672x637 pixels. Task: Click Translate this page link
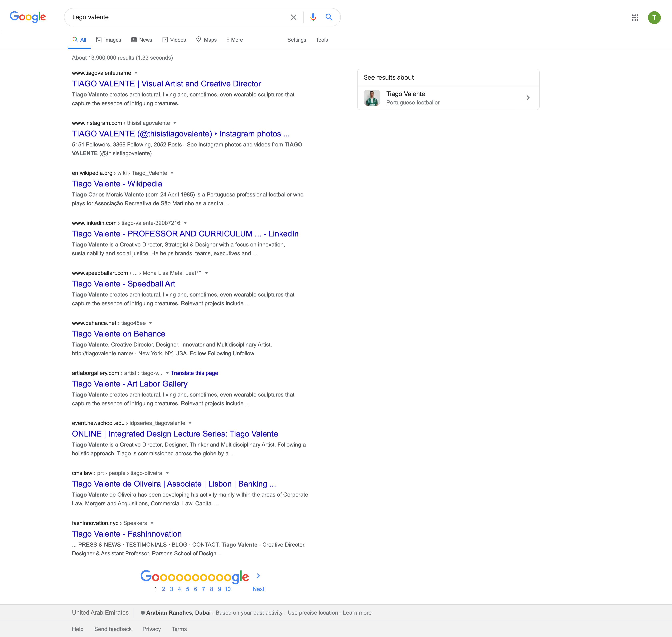[x=194, y=373]
